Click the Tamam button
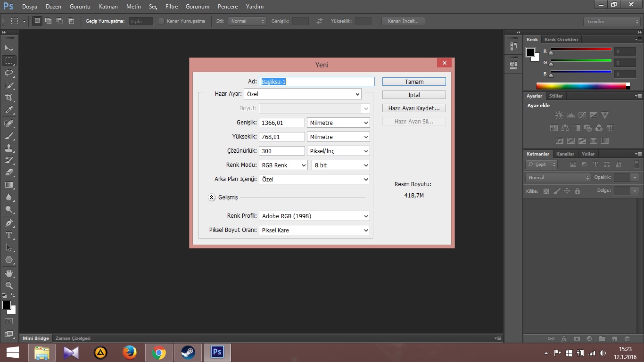644x362 pixels. [x=414, y=82]
